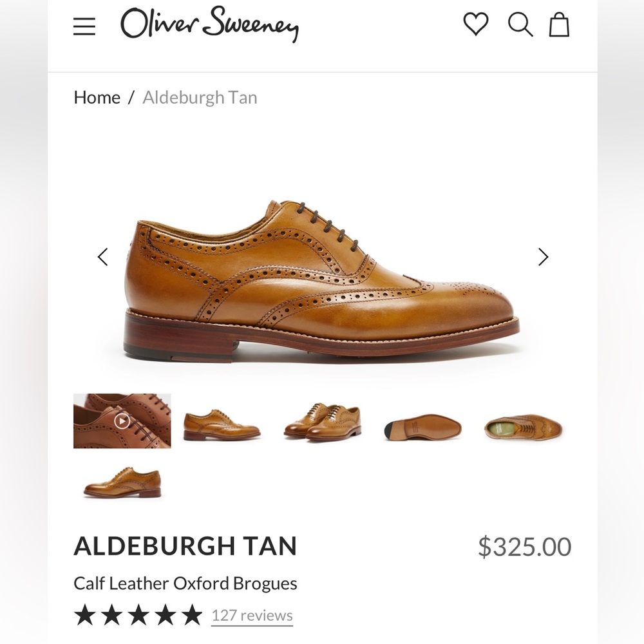The image size is (644, 644).
Task: Click the $325.00 price text
Action: tap(524, 545)
